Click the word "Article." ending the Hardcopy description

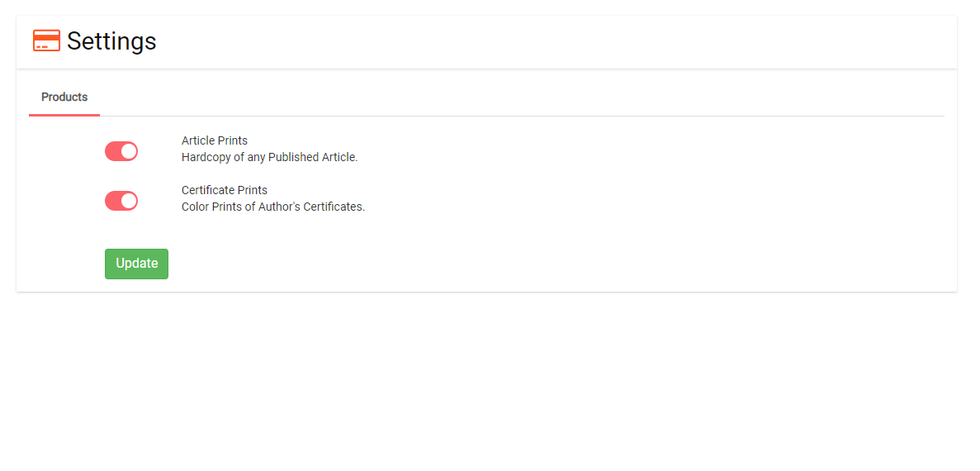339,157
